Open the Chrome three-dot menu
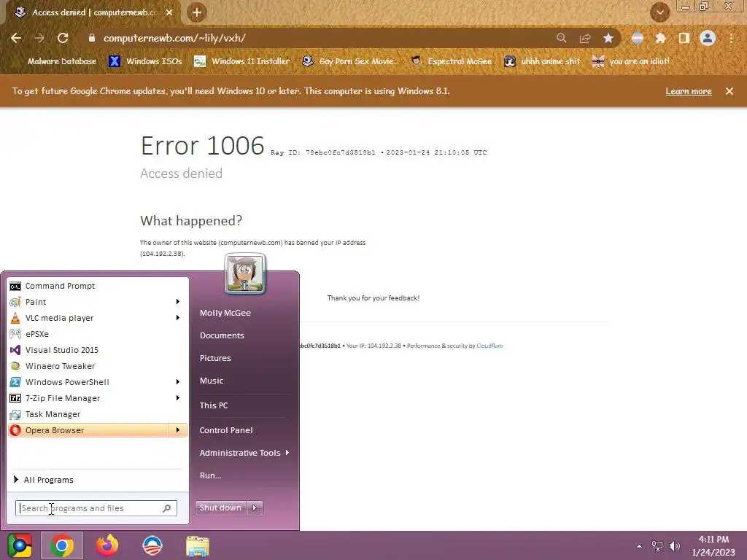Image resolution: width=747 pixels, height=560 pixels. pyautogui.click(x=731, y=38)
